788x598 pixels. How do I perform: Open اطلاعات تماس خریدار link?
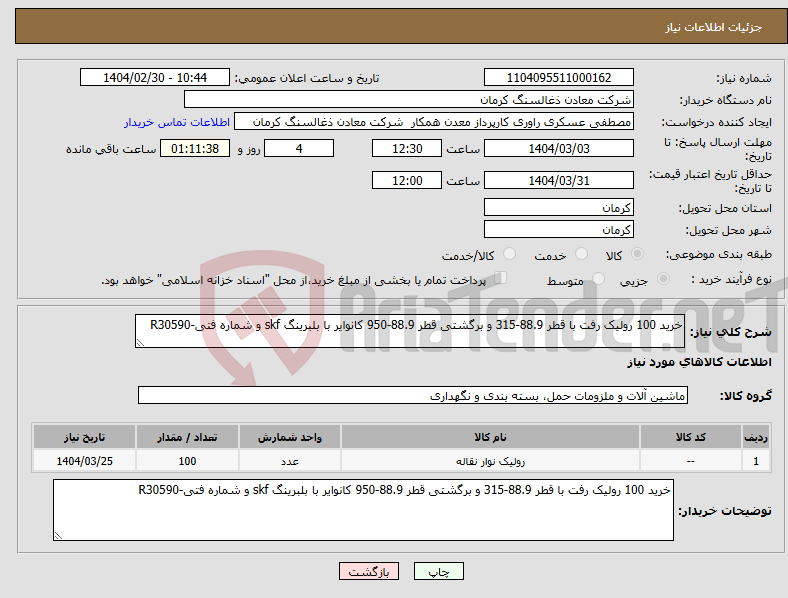pyautogui.click(x=177, y=122)
